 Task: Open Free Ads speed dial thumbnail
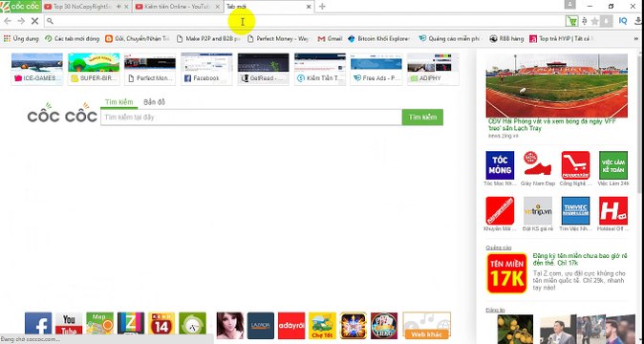(376, 69)
